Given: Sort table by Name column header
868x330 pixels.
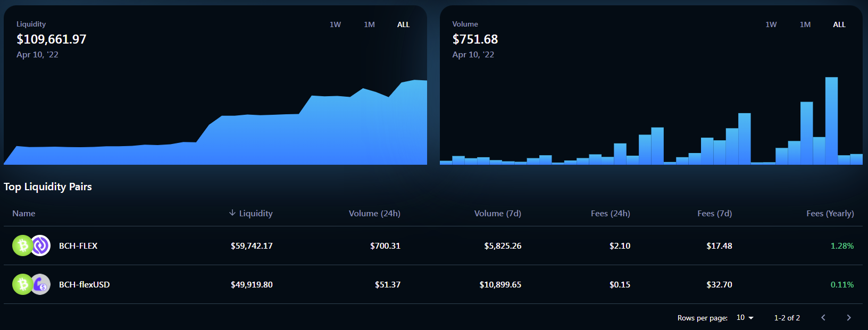Looking at the screenshot, I should (x=24, y=213).
